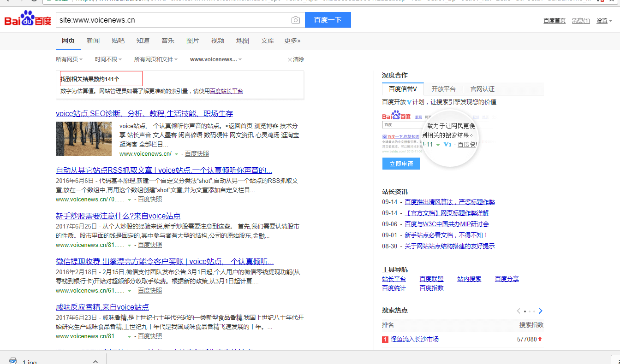620x364 pixels.
Task: Click the 立即申请 apply button
Action: coord(401,164)
